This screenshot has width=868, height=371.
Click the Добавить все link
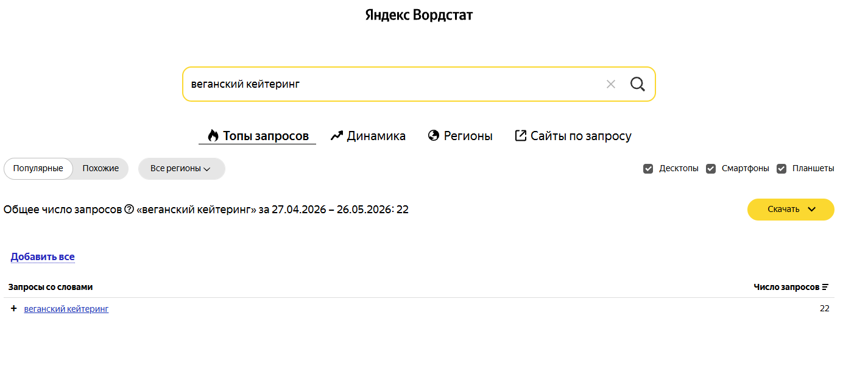point(43,257)
